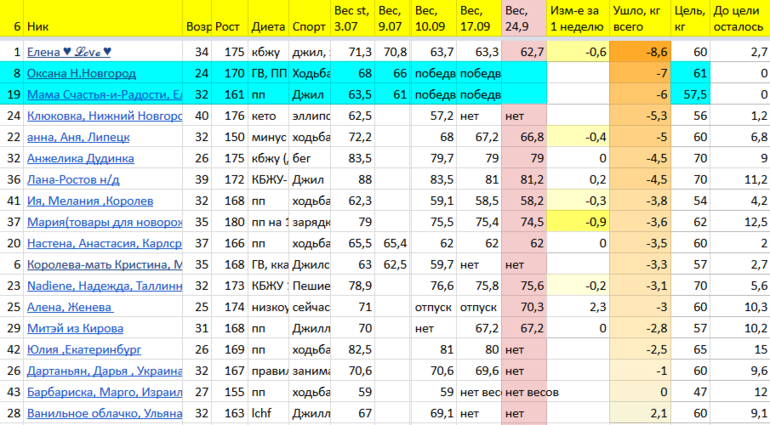The image size is (770, 425).
Task: Open Клюковка, Нижний Новгород link
Action: (x=104, y=116)
